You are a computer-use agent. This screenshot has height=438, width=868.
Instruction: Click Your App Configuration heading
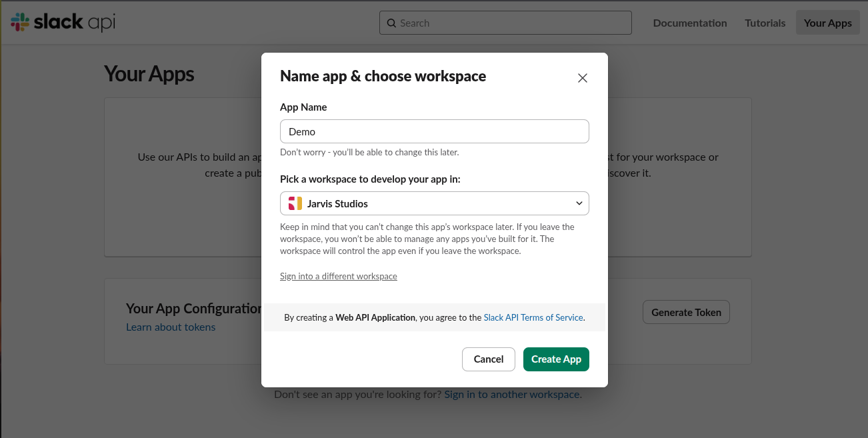coord(193,308)
